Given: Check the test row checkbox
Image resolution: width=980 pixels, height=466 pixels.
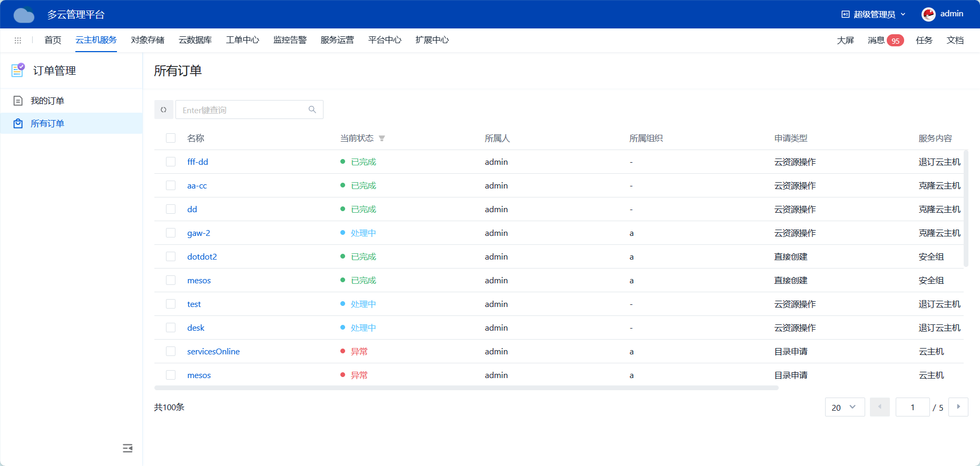Looking at the screenshot, I should (x=171, y=304).
